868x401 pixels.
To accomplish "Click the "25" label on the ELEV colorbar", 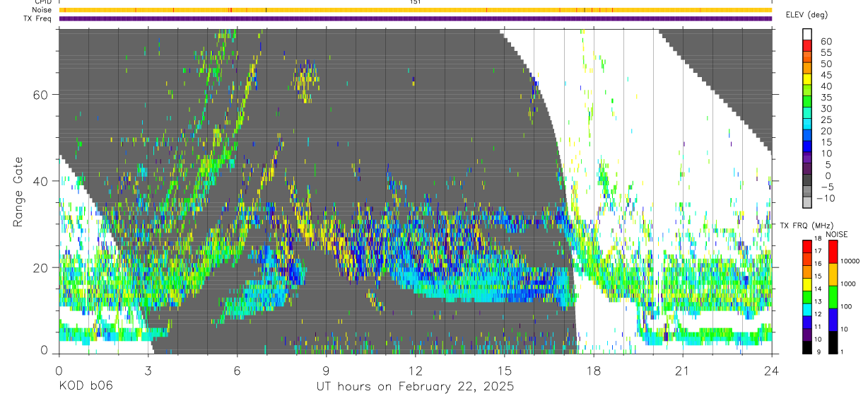I will tap(826, 120).
